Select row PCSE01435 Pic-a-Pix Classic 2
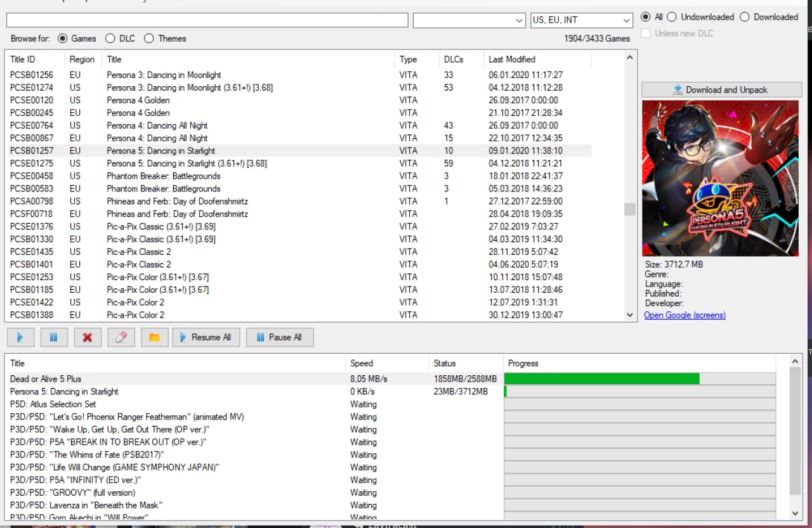Viewport: 812px width, 528px height. click(x=298, y=252)
